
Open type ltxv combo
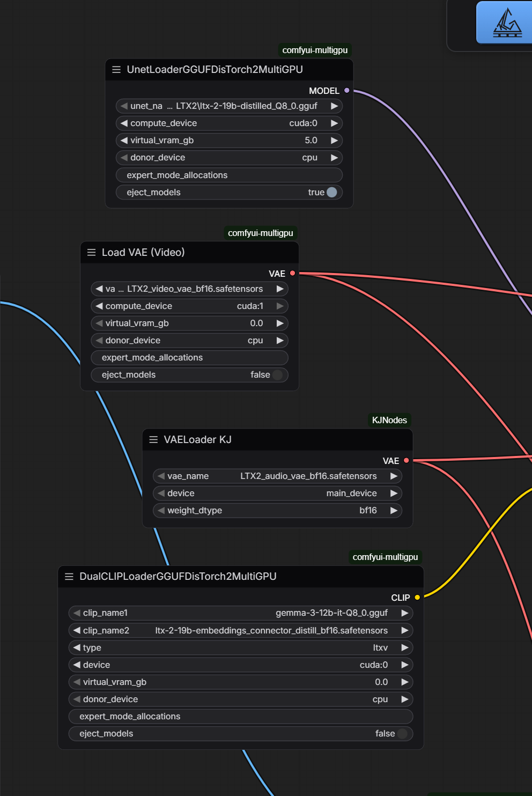(241, 648)
